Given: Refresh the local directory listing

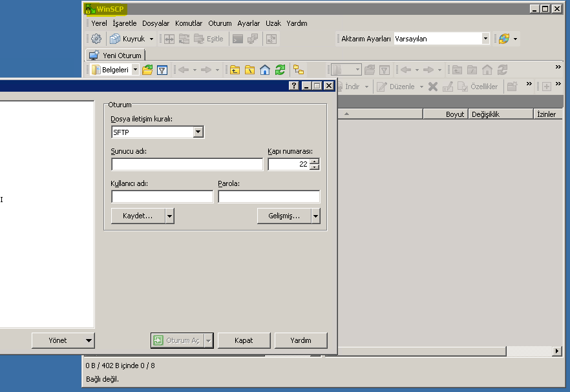Looking at the screenshot, I should [x=280, y=70].
